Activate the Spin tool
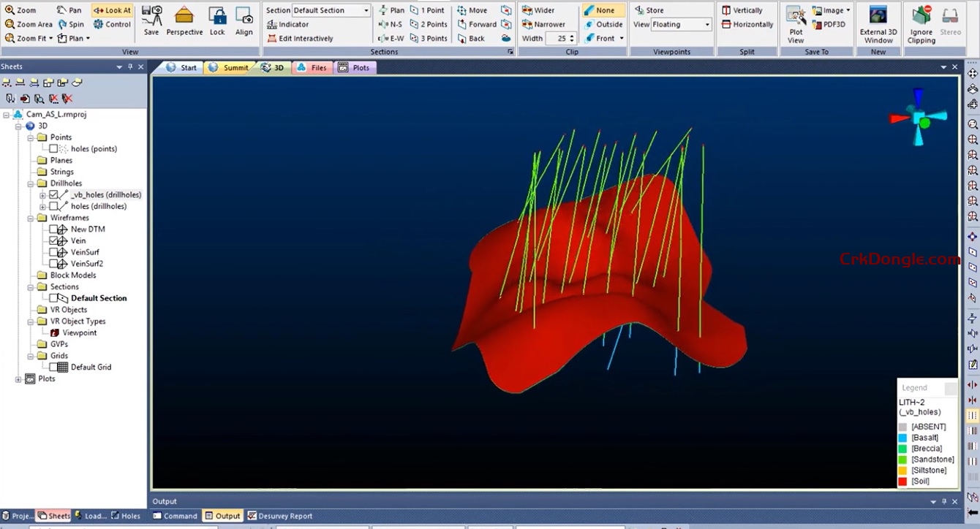 (71, 24)
